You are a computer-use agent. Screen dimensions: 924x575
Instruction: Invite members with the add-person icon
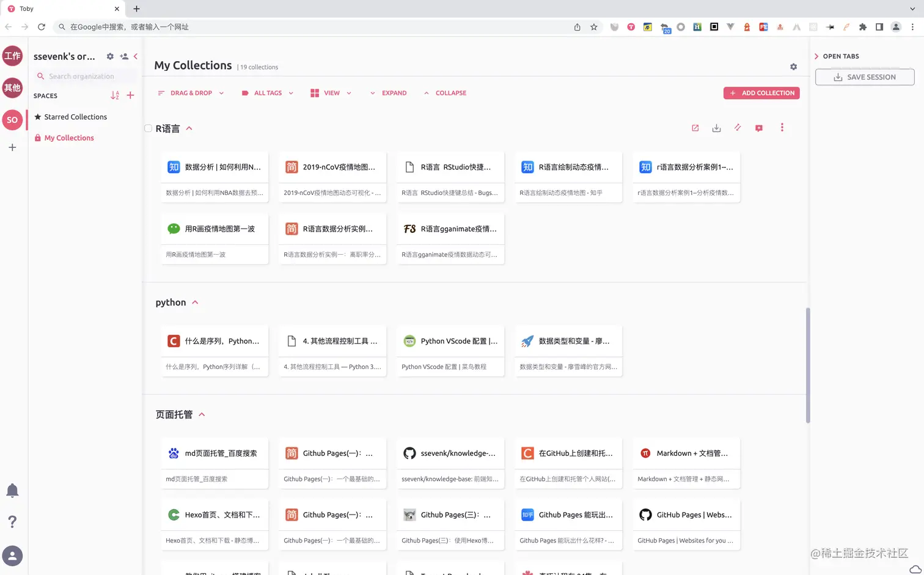(124, 56)
